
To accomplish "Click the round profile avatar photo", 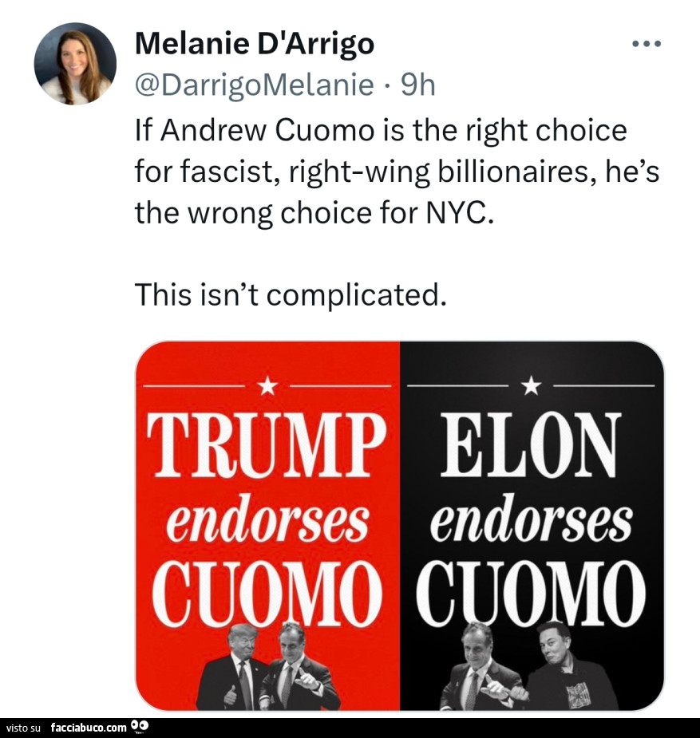I will [75, 64].
